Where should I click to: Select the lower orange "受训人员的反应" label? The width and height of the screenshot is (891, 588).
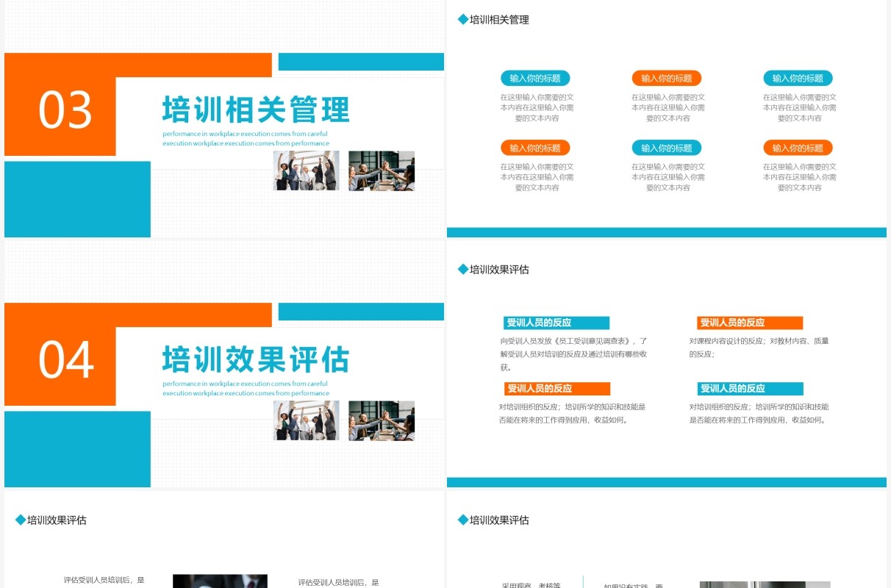557,389
